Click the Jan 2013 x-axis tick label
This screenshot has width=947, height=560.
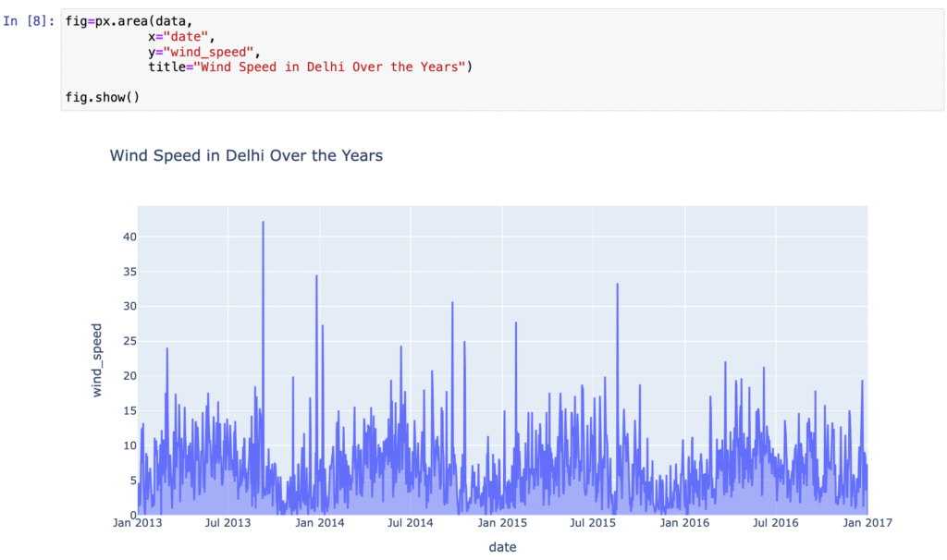point(137,523)
